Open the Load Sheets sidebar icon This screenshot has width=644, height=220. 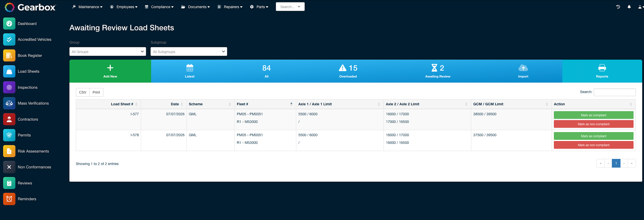click(9, 72)
